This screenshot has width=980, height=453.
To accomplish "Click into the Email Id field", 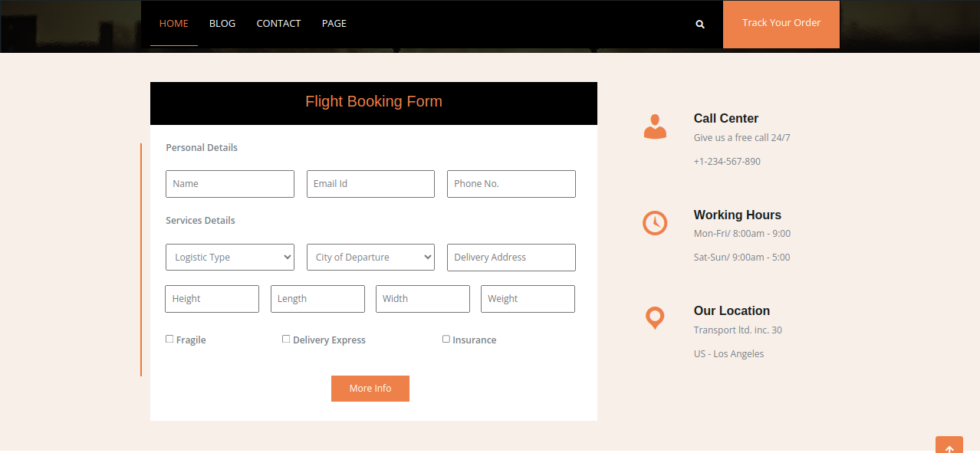I will point(370,184).
